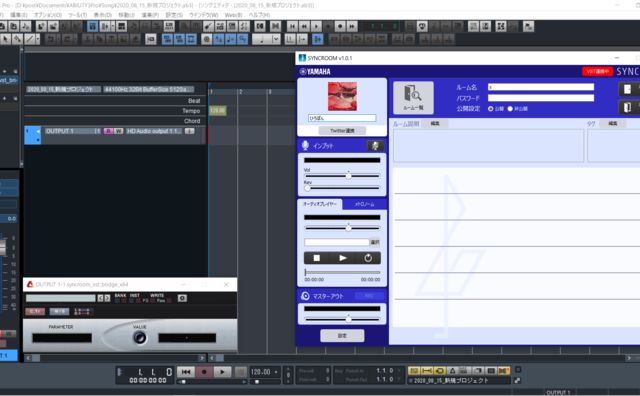Click the record button in transport bar

[x=204, y=372]
